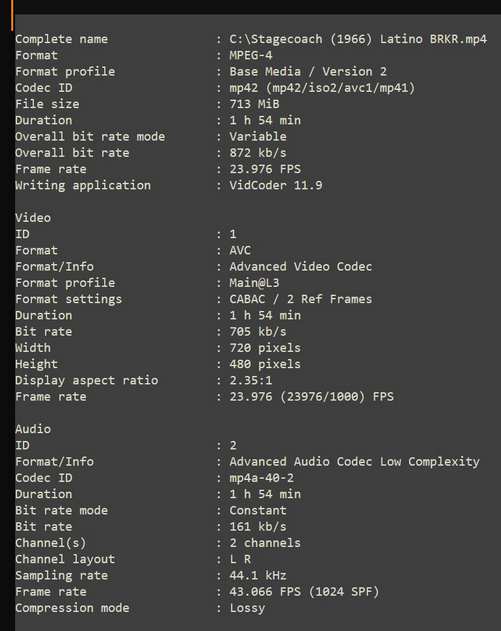Click the Writing application VidCoder 11.9 text
This screenshot has height=631, width=501.
[276, 186]
